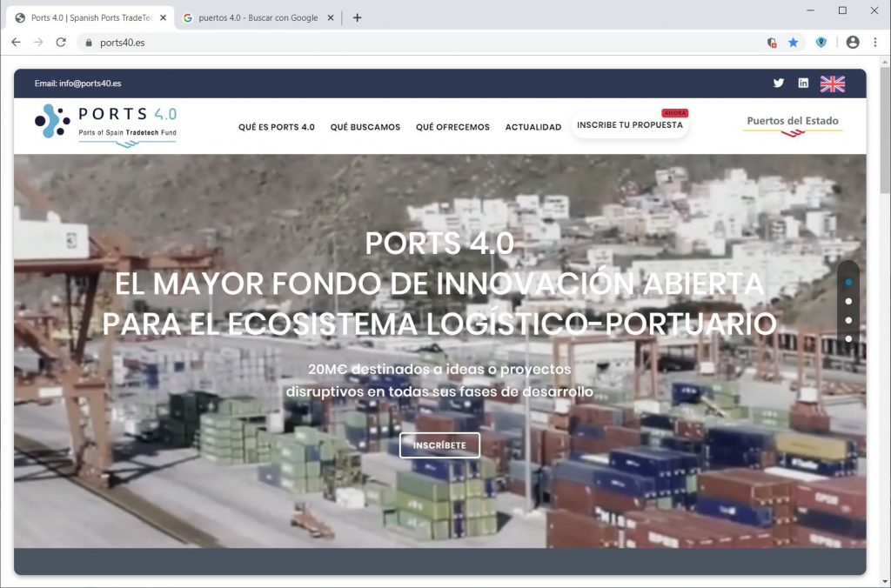Open the Puertos del Estado logo link

793,125
